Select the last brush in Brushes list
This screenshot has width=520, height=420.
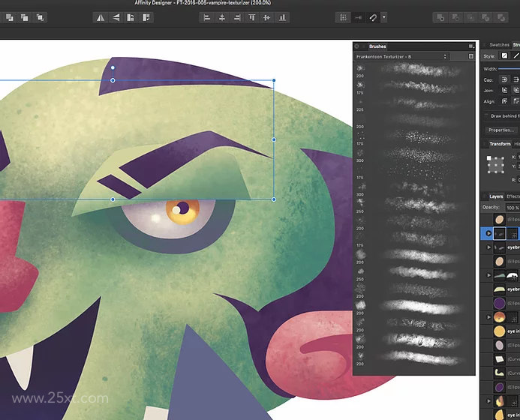tap(414, 358)
